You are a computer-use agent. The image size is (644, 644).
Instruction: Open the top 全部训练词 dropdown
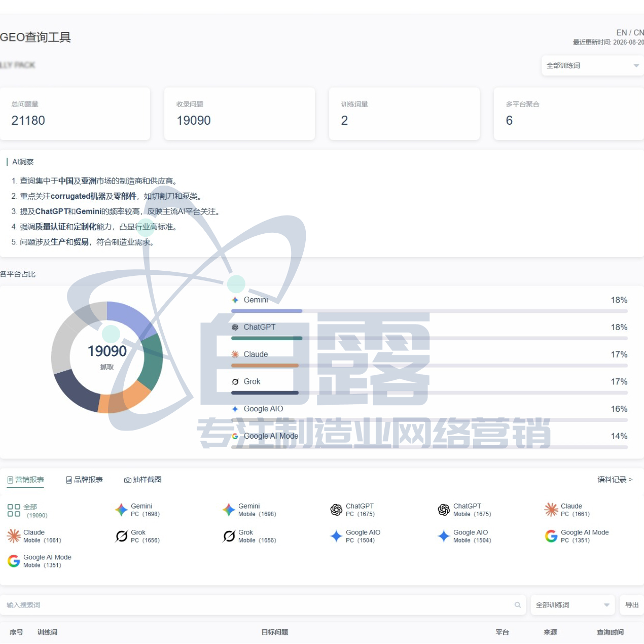point(593,65)
